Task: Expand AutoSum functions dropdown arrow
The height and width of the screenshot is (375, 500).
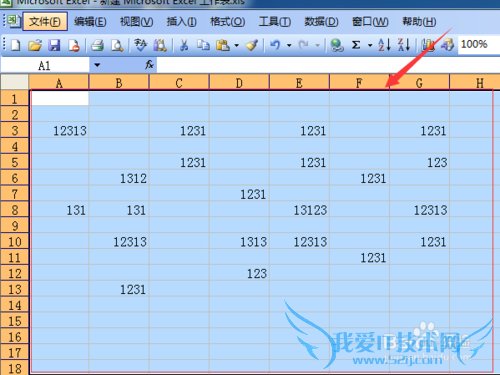Action: [x=370, y=45]
